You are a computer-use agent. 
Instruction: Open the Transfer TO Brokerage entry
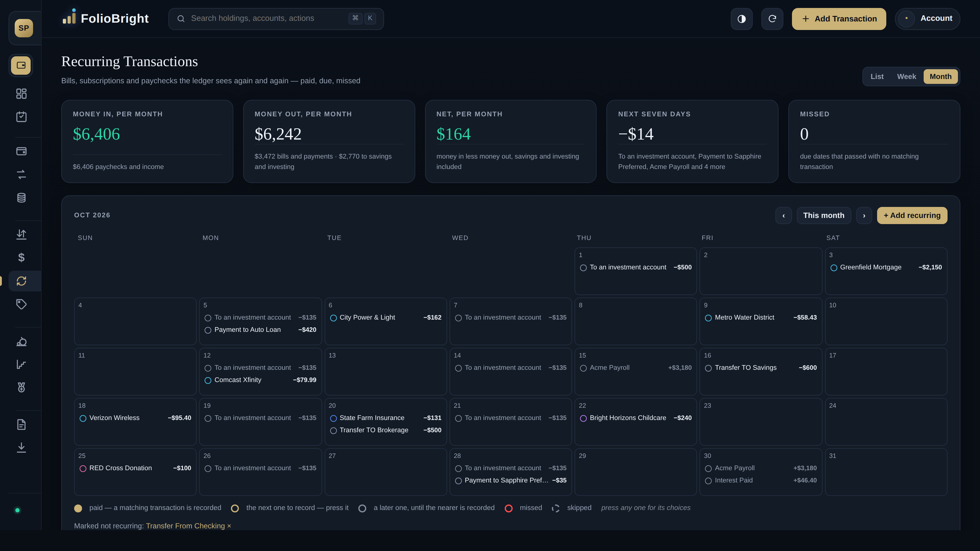385,430
